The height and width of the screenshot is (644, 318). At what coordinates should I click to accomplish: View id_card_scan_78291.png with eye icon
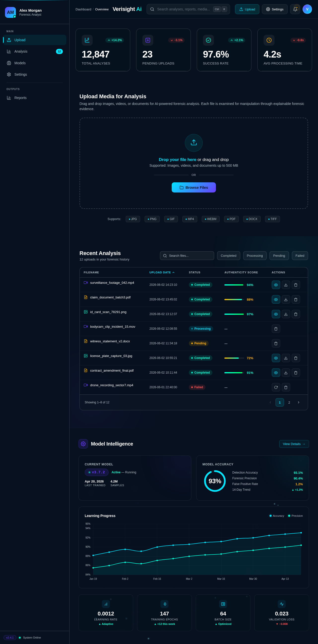coord(276,314)
